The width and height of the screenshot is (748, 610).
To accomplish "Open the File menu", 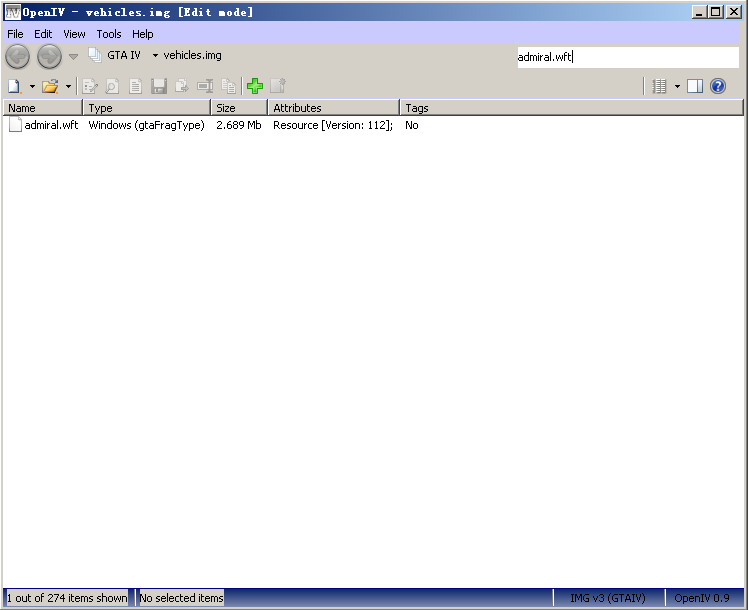I will [15, 34].
